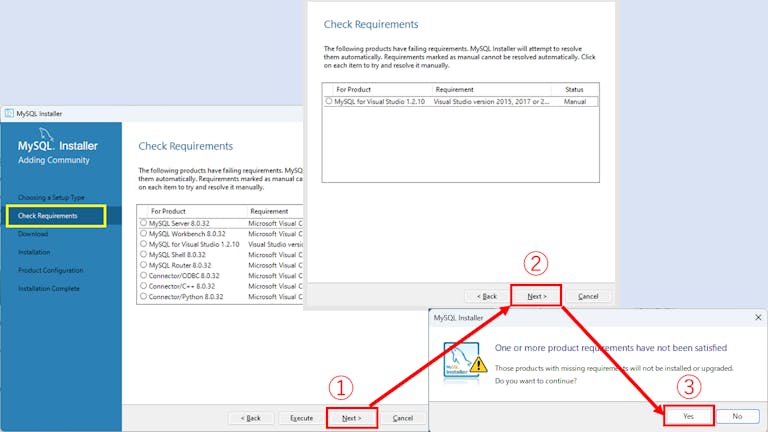Open the Check Requirements step in sidebar
768x432 pixels.
point(48,216)
